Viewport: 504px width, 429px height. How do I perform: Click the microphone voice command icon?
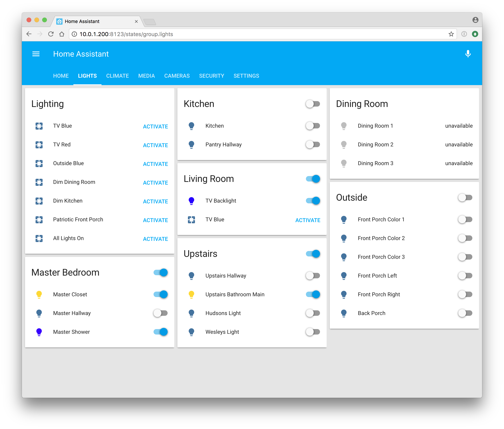(468, 54)
